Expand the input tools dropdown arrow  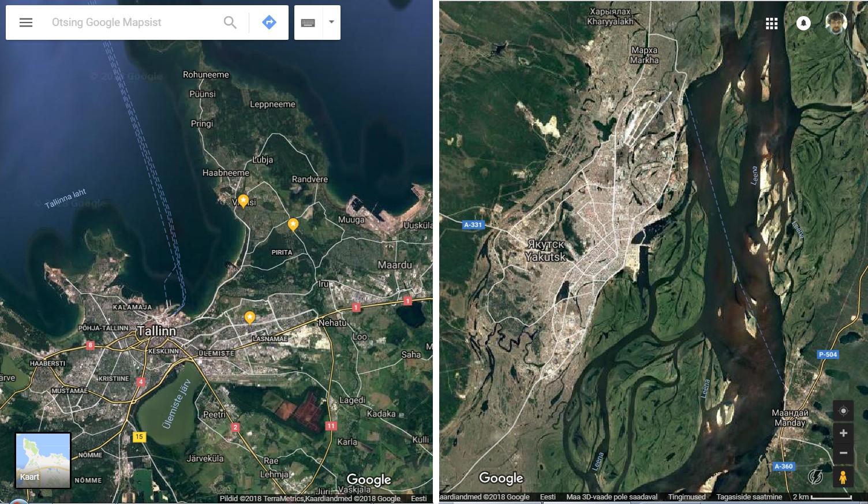[x=331, y=23]
